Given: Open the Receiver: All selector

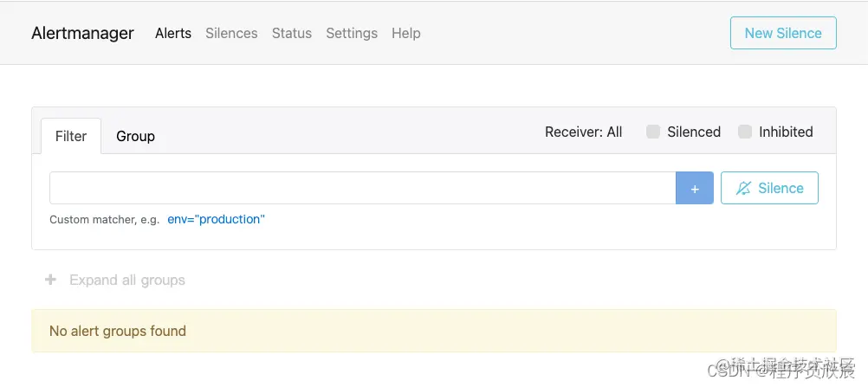Looking at the screenshot, I should (x=584, y=132).
